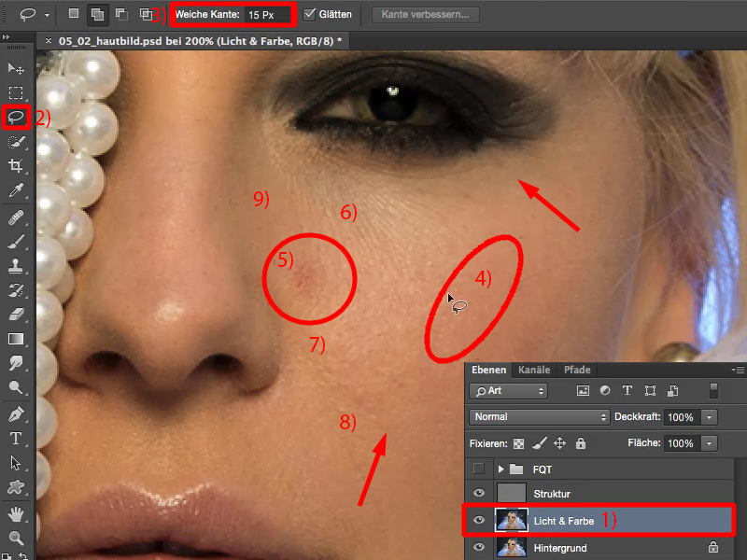This screenshot has height=560, width=747.
Task: Hide the Licht & Farbe layer eye
Action: [479, 520]
